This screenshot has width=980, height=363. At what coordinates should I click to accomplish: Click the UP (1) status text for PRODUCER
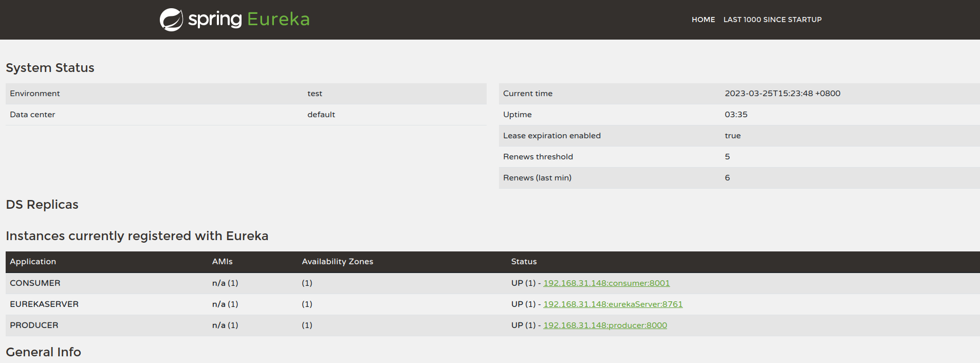[x=523, y=325]
